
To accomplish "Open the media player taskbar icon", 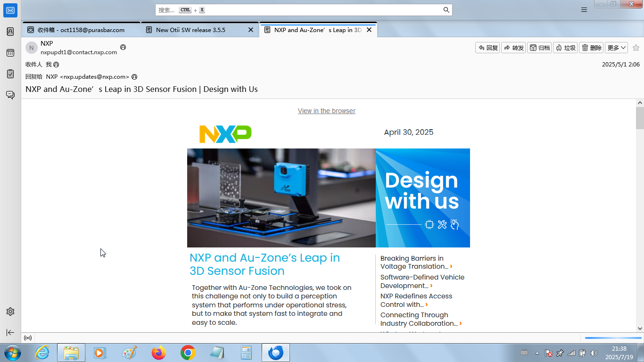I will click(x=100, y=353).
